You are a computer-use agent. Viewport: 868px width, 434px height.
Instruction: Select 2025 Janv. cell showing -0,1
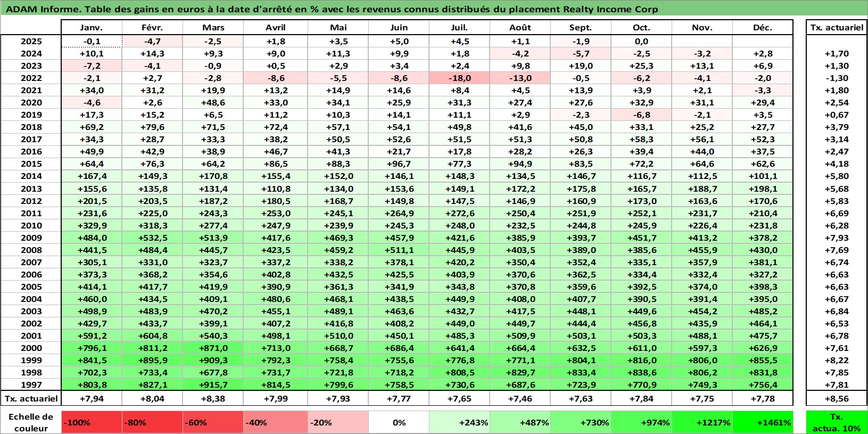[x=92, y=41]
